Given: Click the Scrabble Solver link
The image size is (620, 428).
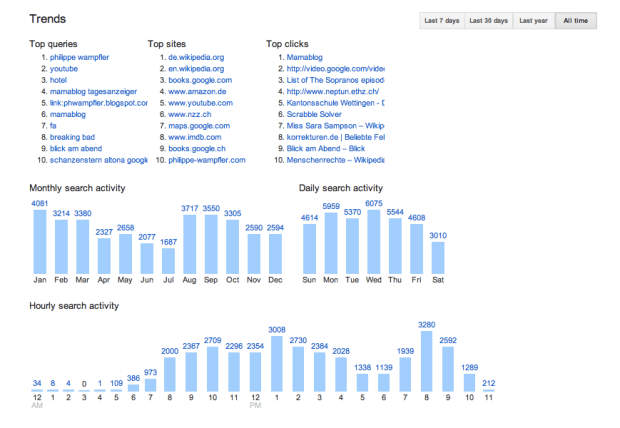Looking at the screenshot, I should (314, 115).
